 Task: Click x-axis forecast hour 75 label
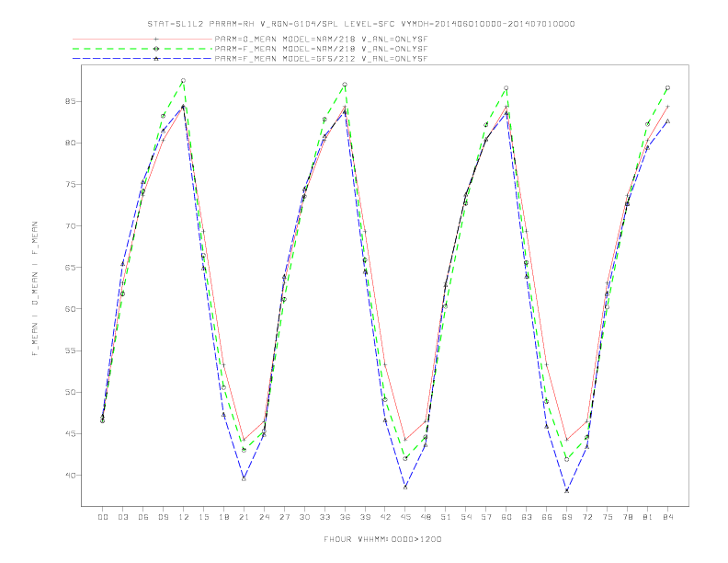(608, 517)
